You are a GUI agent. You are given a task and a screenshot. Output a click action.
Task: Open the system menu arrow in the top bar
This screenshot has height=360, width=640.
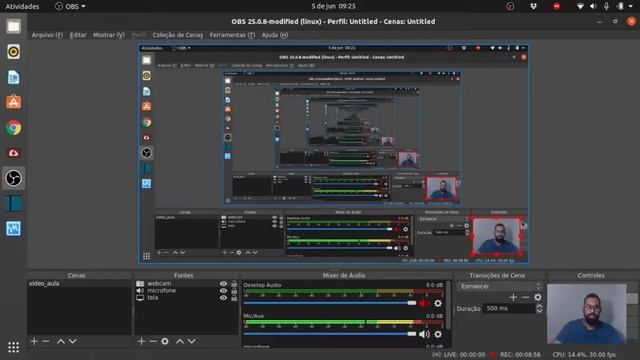tap(631, 6)
